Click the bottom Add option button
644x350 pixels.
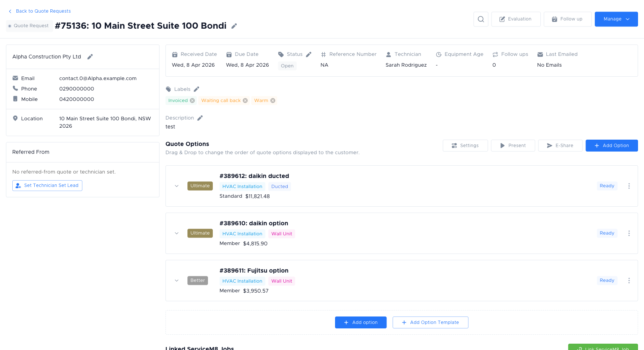tap(360, 322)
